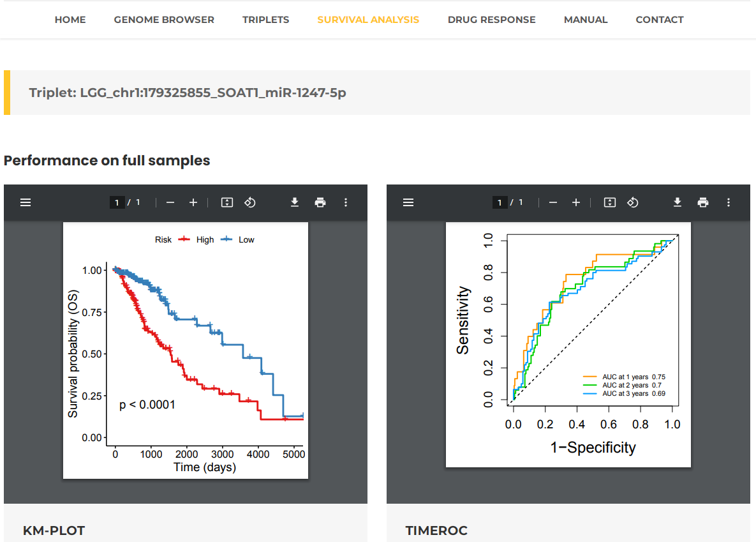The image size is (756, 542).
Task: Zoom out in TimeROC PDF viewer
Action: 553,203
